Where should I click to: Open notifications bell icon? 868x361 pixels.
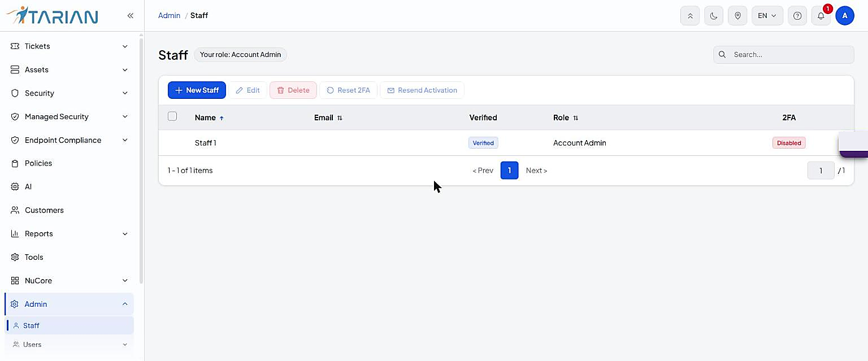click(821, 16)
